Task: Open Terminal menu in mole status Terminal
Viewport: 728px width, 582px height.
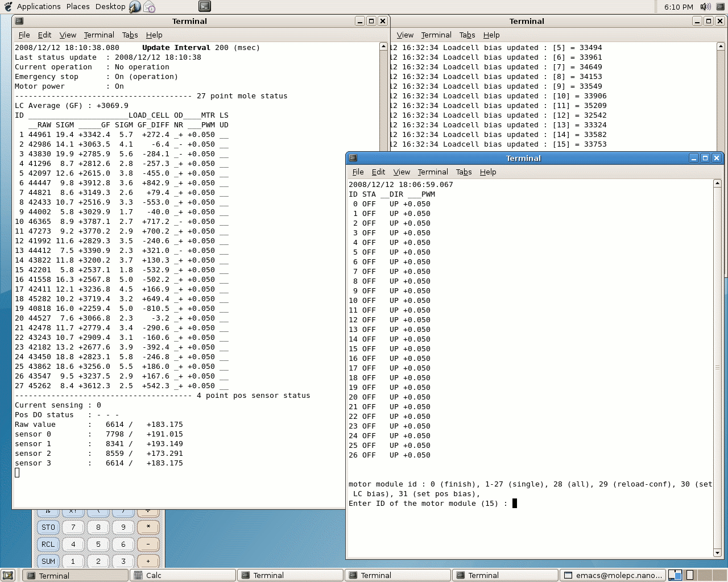Action: pyautogui.click(x=99, y=35)
